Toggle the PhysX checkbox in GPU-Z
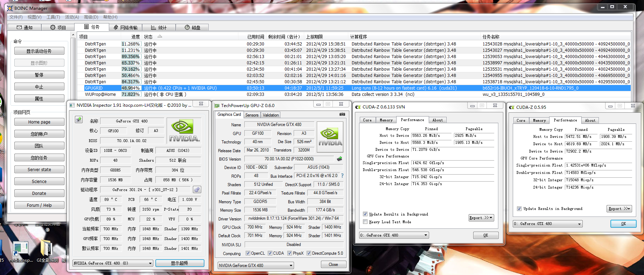This screenshot has height=275, width=644. click(289, 253)
